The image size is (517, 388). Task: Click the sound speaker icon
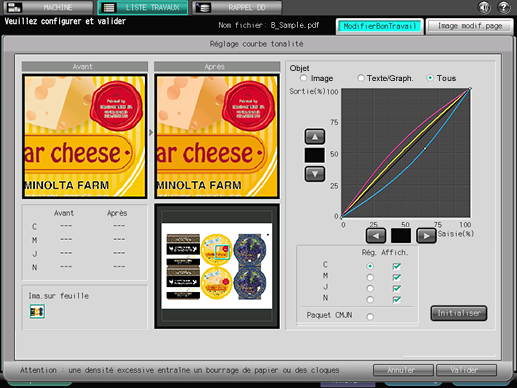[484, 7]
